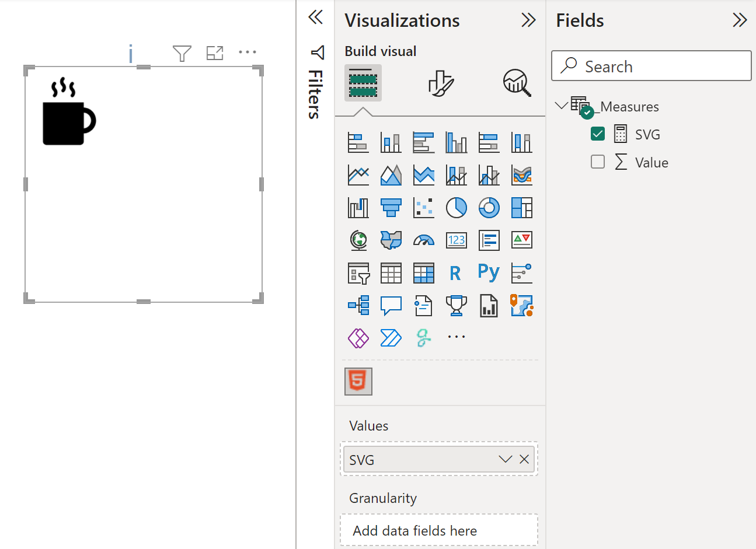Open more options menu on the mug visual
Screen dimensions: 756x549
pos(248,52)
